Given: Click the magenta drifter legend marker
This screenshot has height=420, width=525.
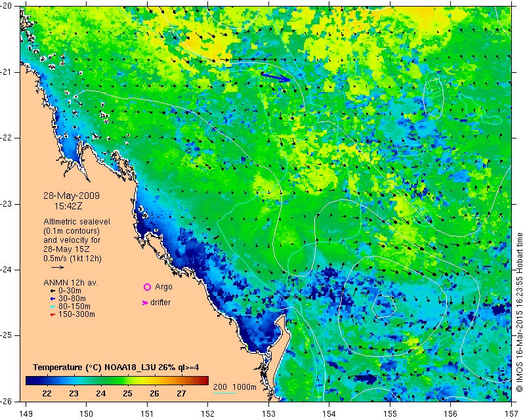Looking at the screenshot, I should pos(145,303).
